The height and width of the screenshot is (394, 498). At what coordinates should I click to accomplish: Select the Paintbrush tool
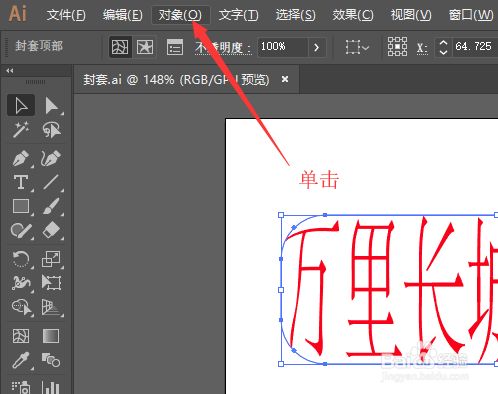pyautogui.click(x=51, y=206)
